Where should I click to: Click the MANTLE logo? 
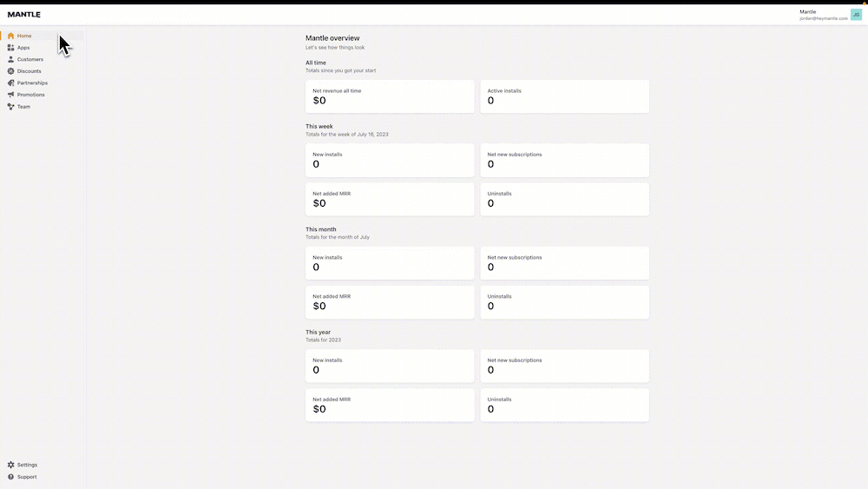24,15
